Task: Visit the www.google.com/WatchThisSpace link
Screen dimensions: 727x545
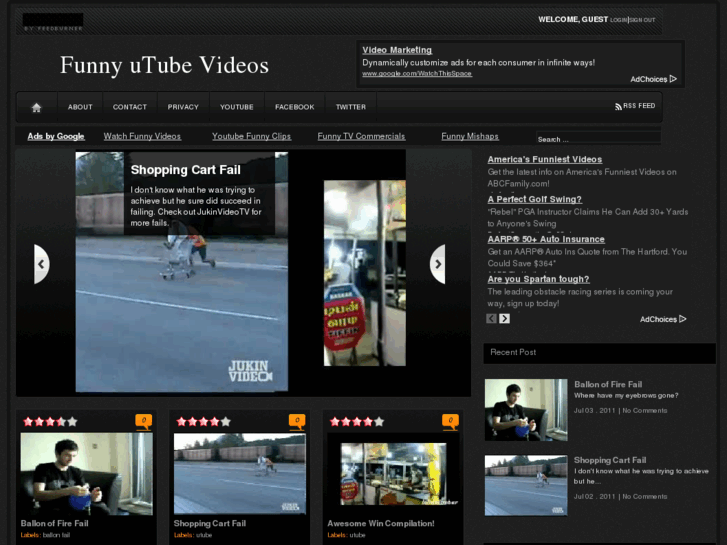Action: [417, 74]
